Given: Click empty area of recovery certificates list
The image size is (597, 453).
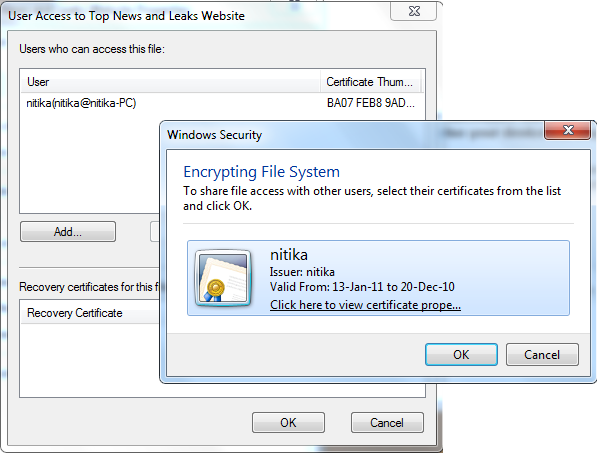Looking at the screenshot, I should (89, 360).
